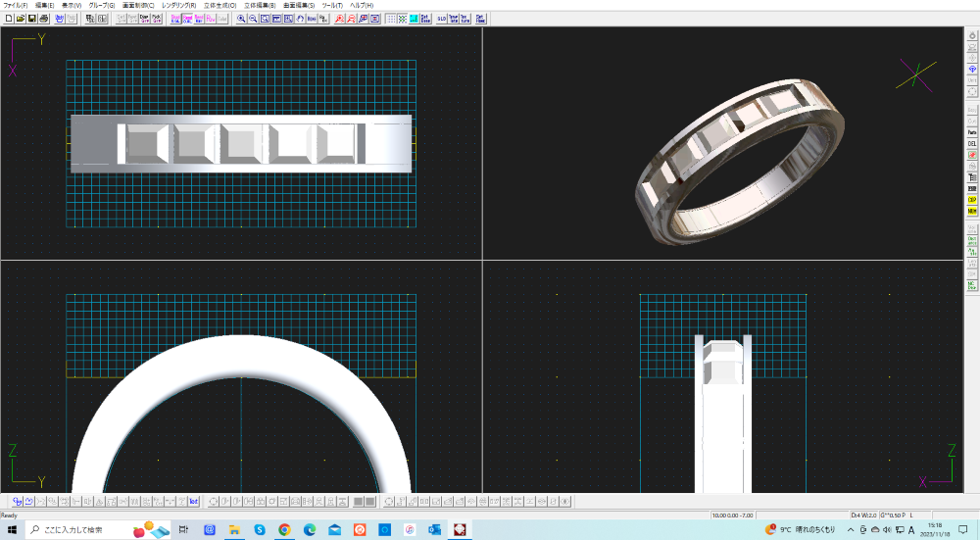
Task: Click the Open file folder icon
Action: (21, 19)
